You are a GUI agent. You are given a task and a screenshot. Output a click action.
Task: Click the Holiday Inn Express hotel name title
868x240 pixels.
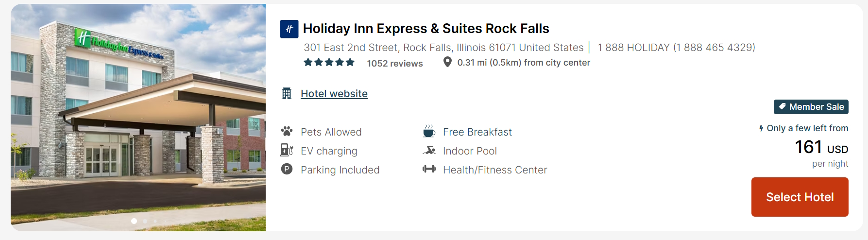click(x=425, y=29)
